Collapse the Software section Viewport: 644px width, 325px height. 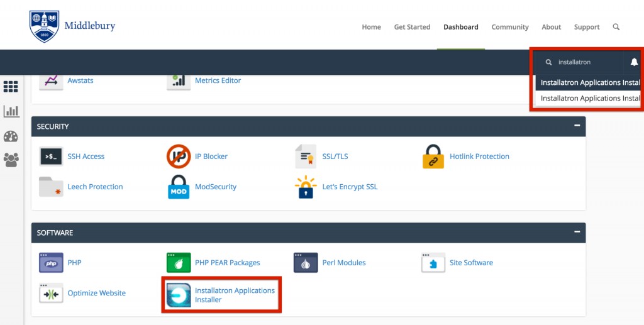(x=577, y=232)
